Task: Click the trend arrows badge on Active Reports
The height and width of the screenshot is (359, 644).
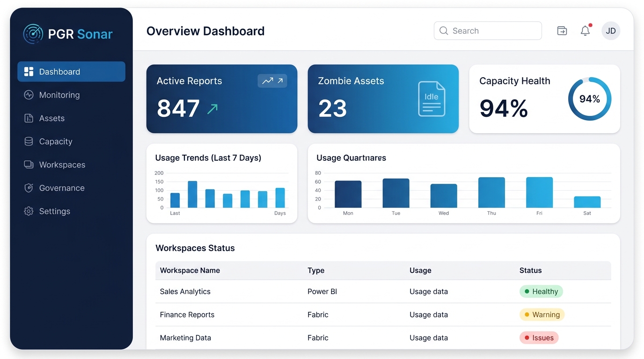Action: 272,81
